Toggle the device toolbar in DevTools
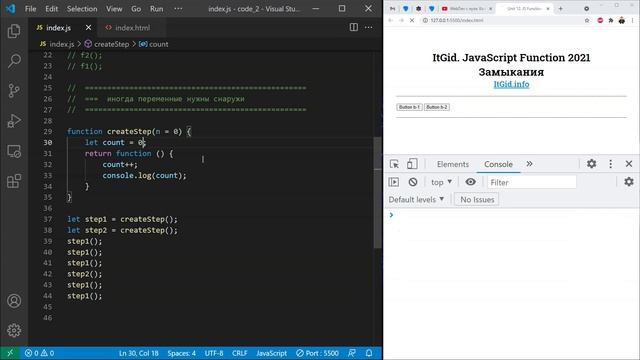 [412, 164]
